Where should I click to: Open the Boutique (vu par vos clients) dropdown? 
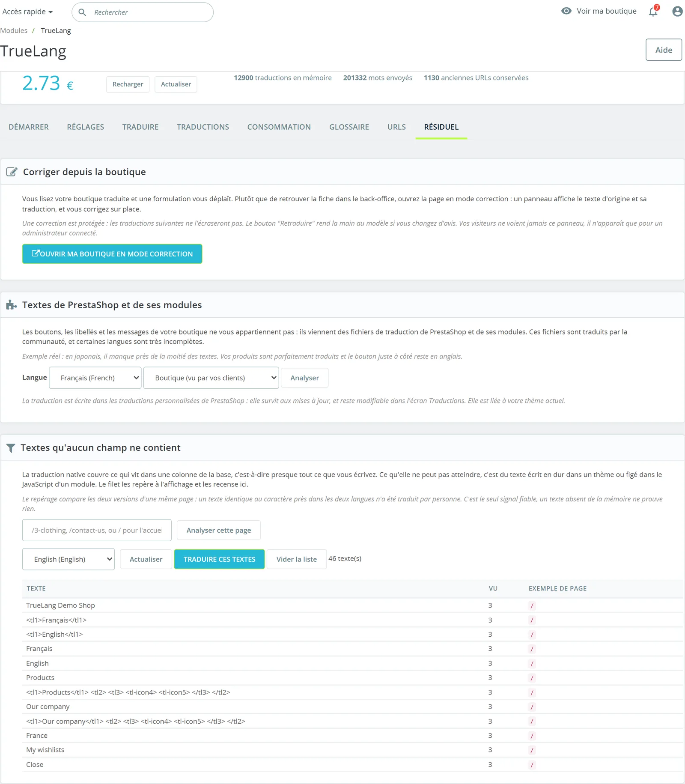point(211,378)
